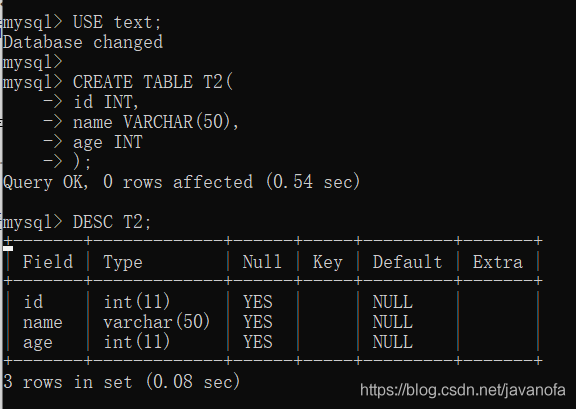The image size is (576, 409).
Task: Click the Default column header
Action: tap(407, 262)
